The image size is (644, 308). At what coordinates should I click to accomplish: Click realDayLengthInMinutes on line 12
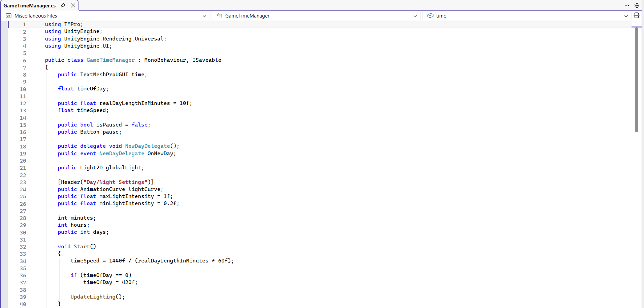[135, 103]
